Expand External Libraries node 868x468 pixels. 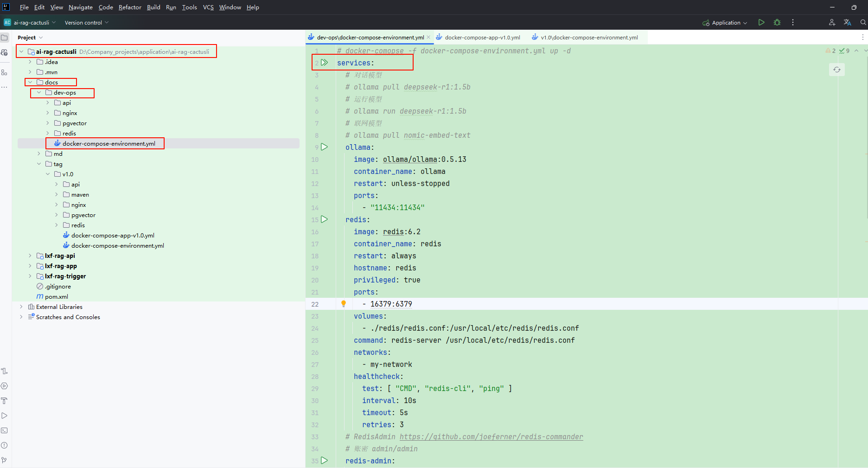click(x=21, y=307)
